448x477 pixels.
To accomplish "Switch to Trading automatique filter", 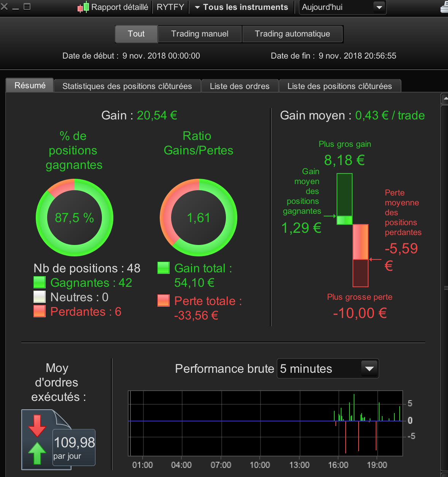I will 292,34.
